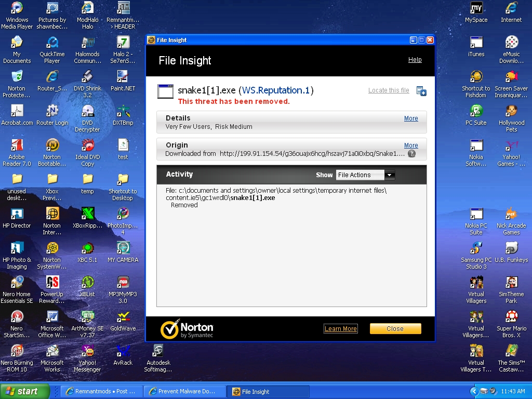Open the Windows Start menu
This screenshot has width=532, height=399.
[24, 391]
